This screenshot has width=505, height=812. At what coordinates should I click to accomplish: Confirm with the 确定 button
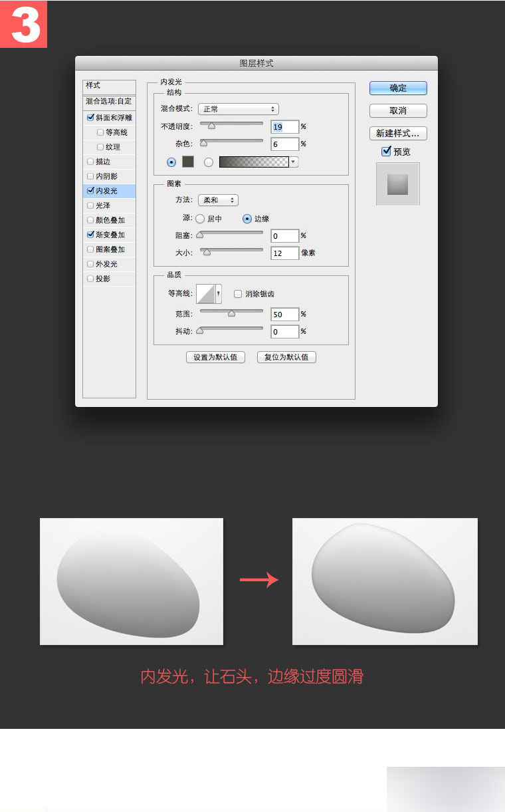click(398, 88)
